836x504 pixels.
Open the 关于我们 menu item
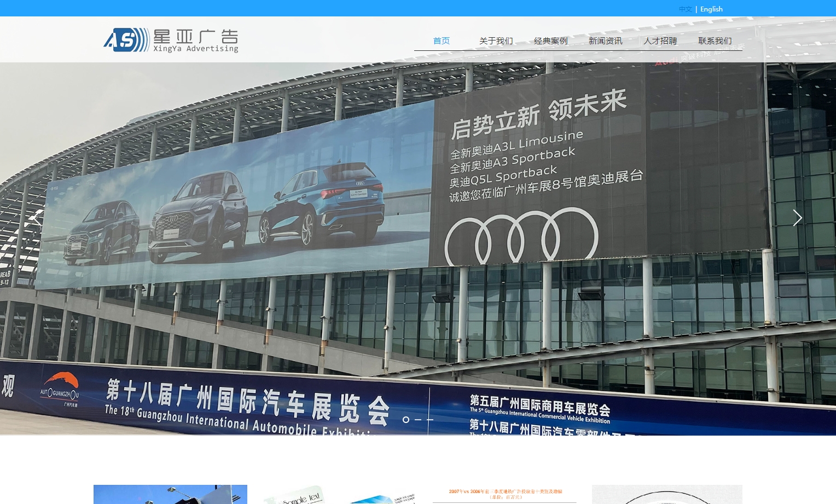pyautogui.click(x=496, y=41)
